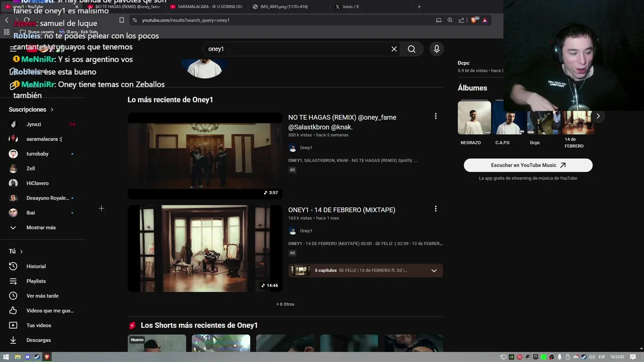This screenshot has height=362, width=644.
Task: Open Jynxzi channel avatar in subscriptions
Action: click(x=14, y=124)
